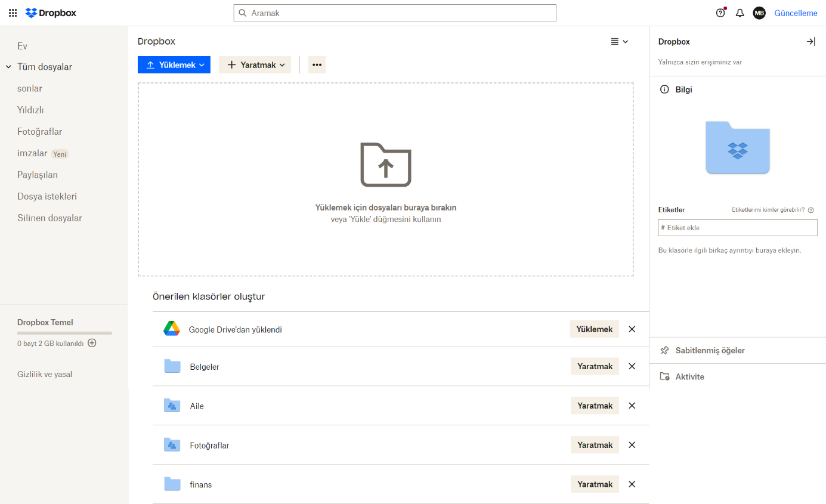
Task: Click Yüklemek button for Google Drive
Action: pyautogui.click(x=595, y=329)
